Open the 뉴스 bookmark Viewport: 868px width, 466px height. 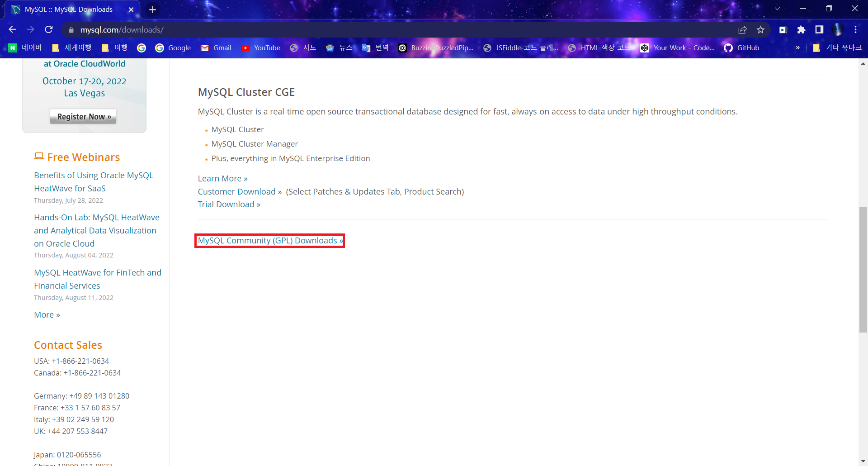pyautogui.click(x=340, y=48)
